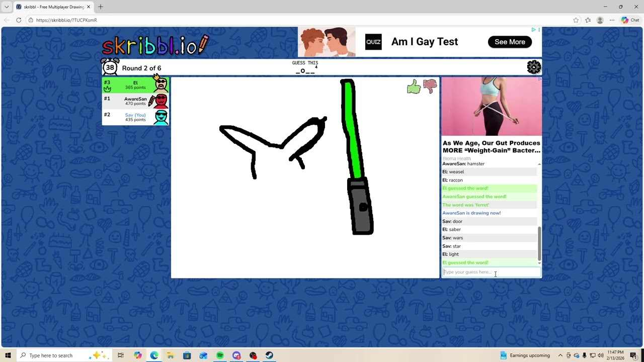This screenshot has width=644, height=362.
Task: Open the taskbar clock and date
Action: coord(616,355)
